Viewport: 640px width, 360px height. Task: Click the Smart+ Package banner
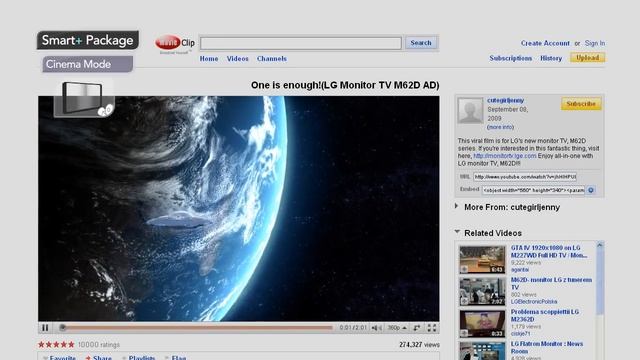click(88, 40)
